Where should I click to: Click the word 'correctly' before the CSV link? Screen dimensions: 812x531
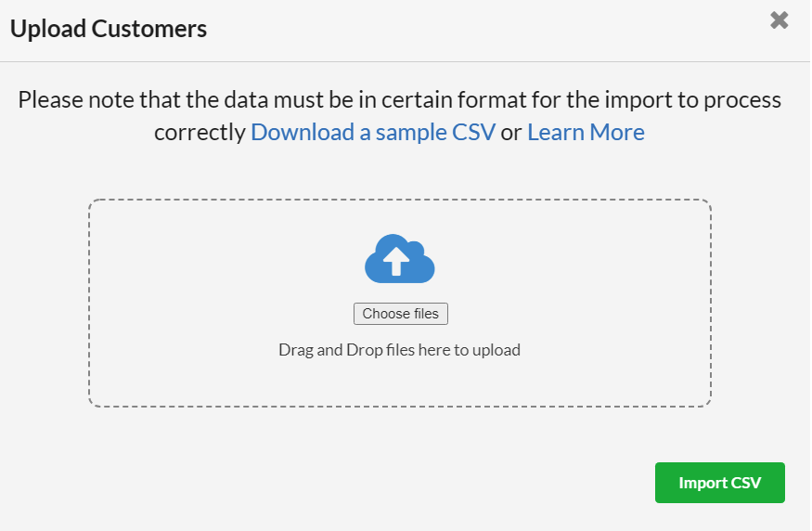click(200, 133)
